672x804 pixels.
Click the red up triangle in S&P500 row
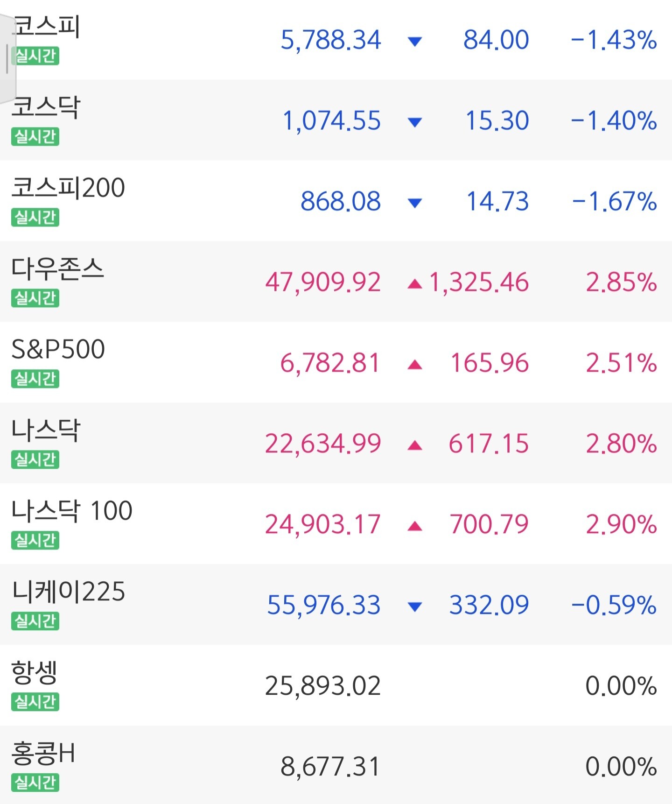[x=414, y=365]
